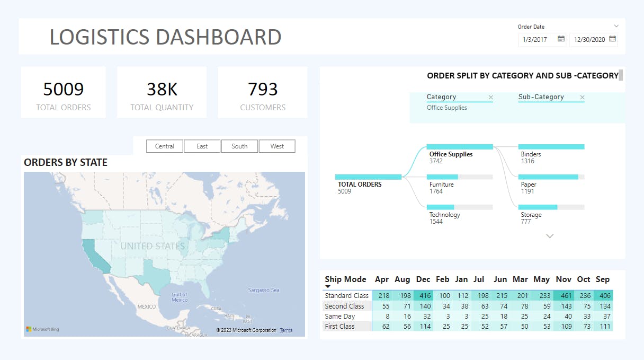
Task: Remove the Sub-Category filter with its X
Action: coord(582,98)
